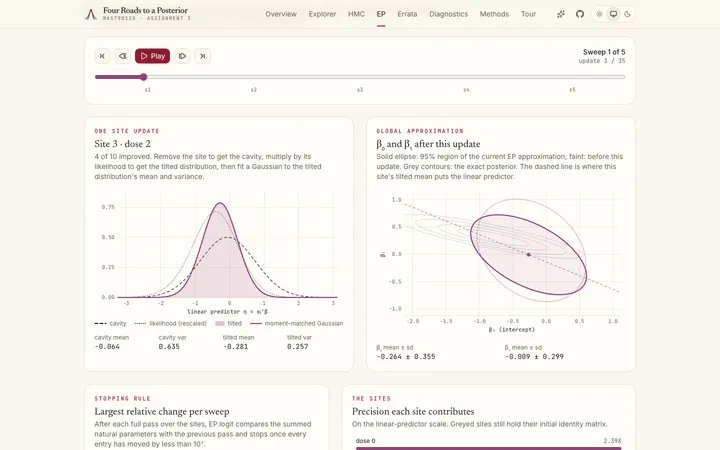Viewport: 720px width, 450px height.
Task: Click the 'update 3 / 35' counter
Action: 602,61
